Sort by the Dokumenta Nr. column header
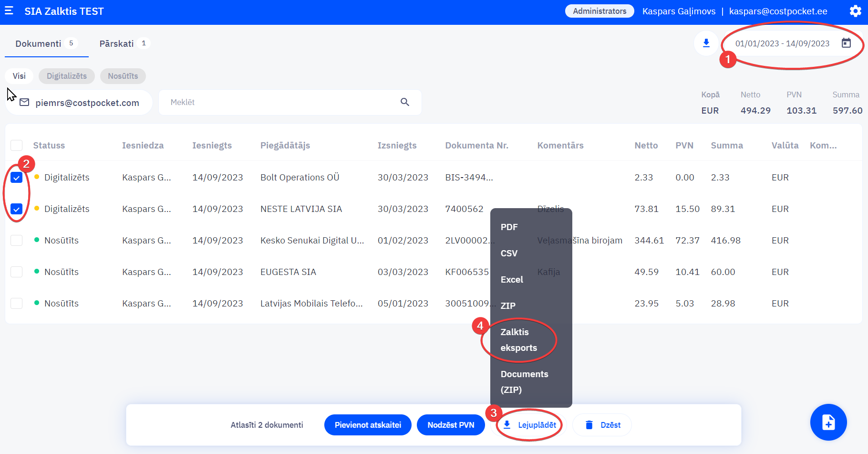This screenshot has height=454, width=868. point(476,146)
